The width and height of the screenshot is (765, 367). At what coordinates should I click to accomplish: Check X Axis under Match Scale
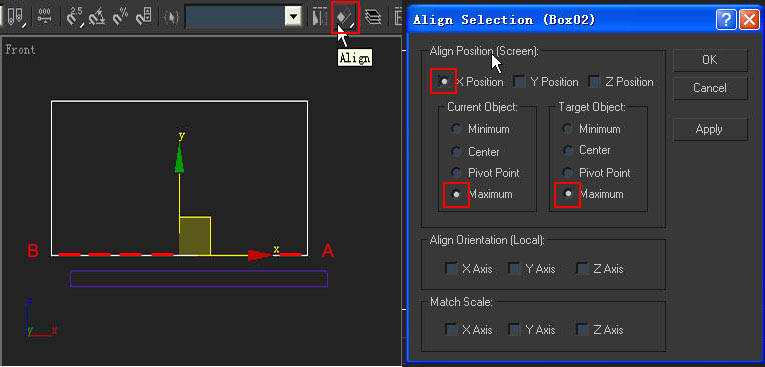451,329
